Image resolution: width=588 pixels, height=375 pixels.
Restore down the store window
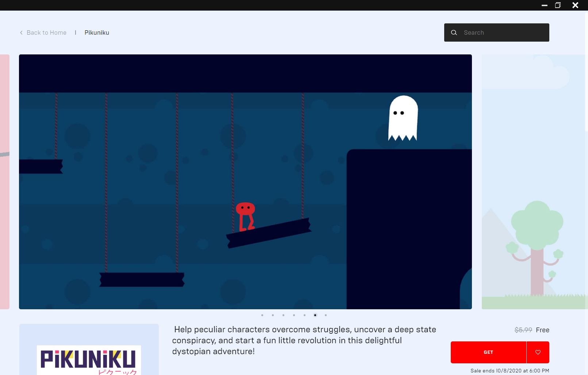558,5
